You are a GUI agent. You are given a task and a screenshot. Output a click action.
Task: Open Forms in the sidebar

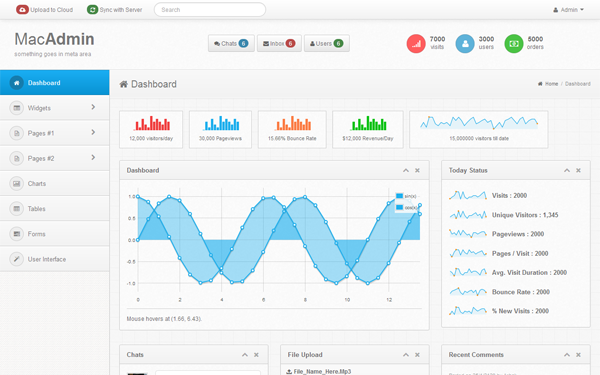click(54, 234)
